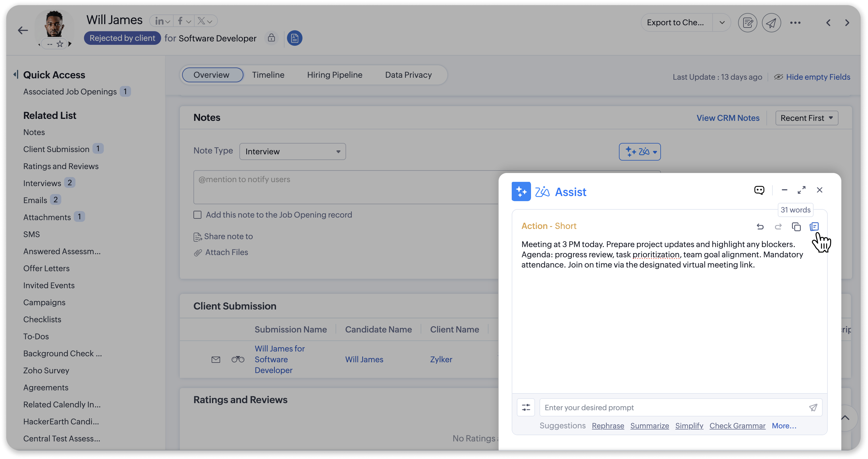The image size is (868, 459).
Task: Click the copy icon in Assist panel
Action: click(x=796, y=227)
